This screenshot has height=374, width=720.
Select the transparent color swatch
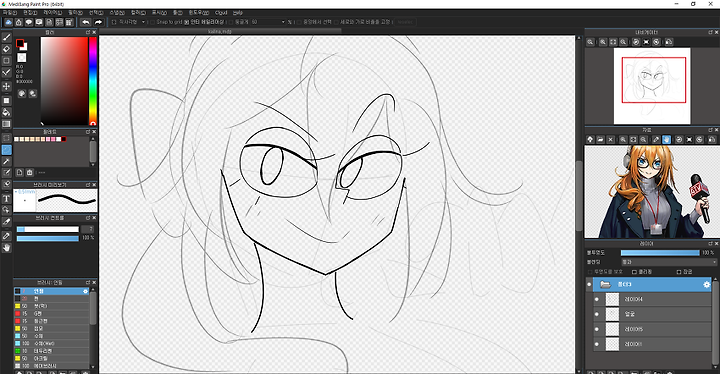point(22,57)
